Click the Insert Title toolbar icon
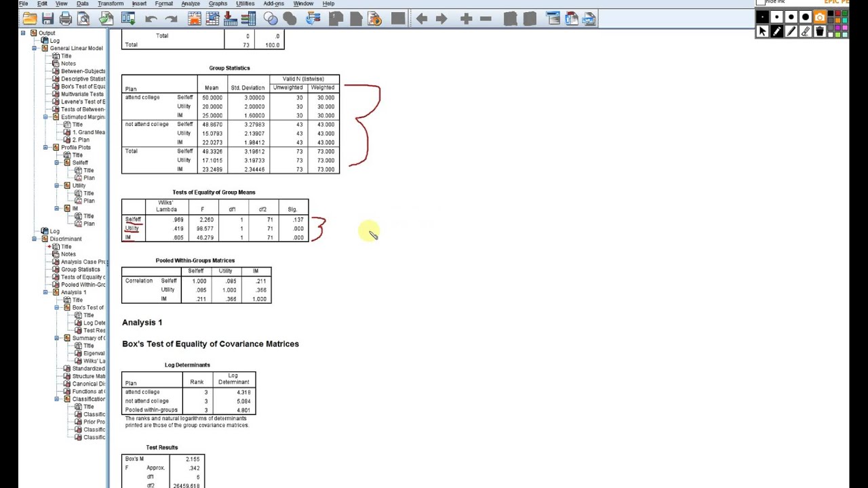The height and width of the screenshot is (488, 868). tap(571, 18)
